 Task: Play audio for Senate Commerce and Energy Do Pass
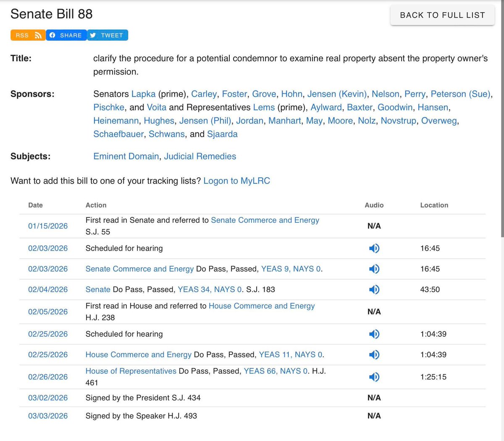click(x=374, y=269)
